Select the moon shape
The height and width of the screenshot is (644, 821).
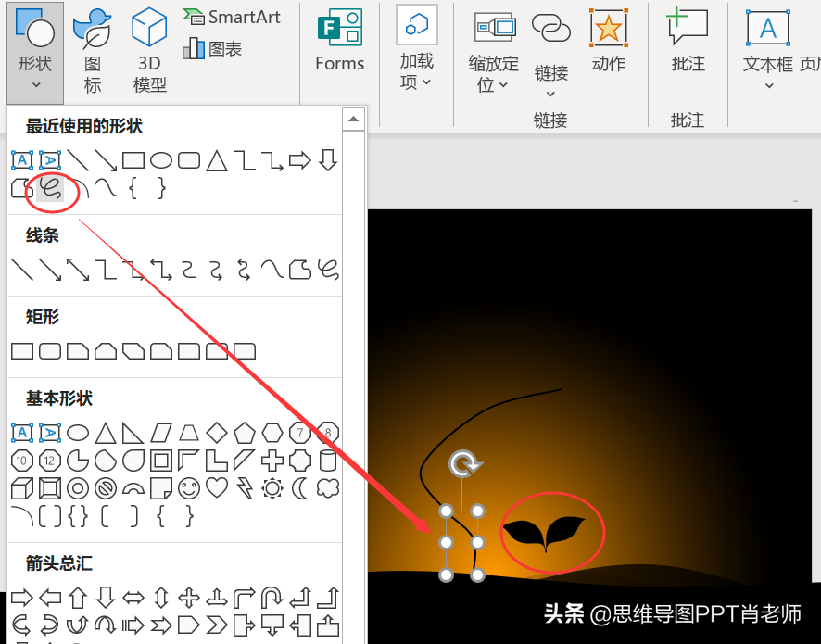pyautogui.click(x=300, y=488)
